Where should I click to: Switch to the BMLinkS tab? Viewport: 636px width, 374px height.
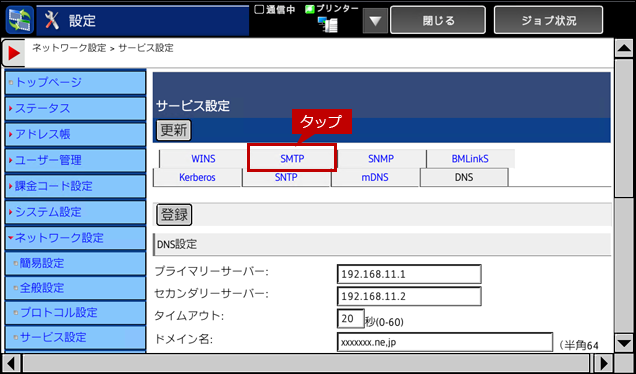471,159
